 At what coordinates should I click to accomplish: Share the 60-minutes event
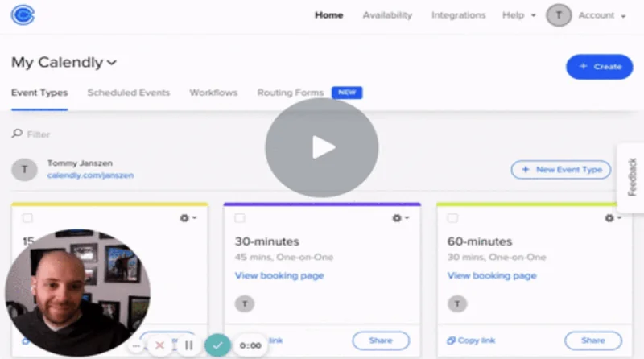coord(593,340)
